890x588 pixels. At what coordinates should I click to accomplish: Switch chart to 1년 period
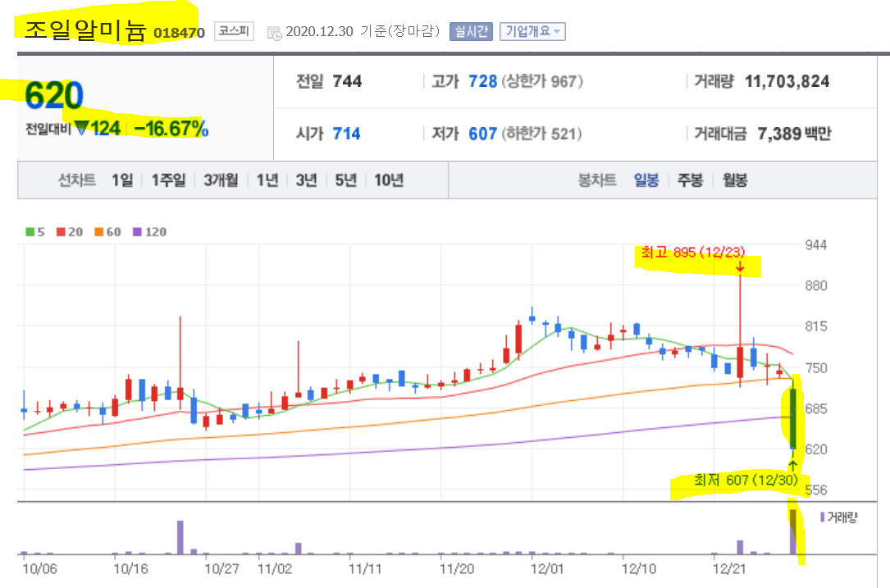tap(267, 180)
